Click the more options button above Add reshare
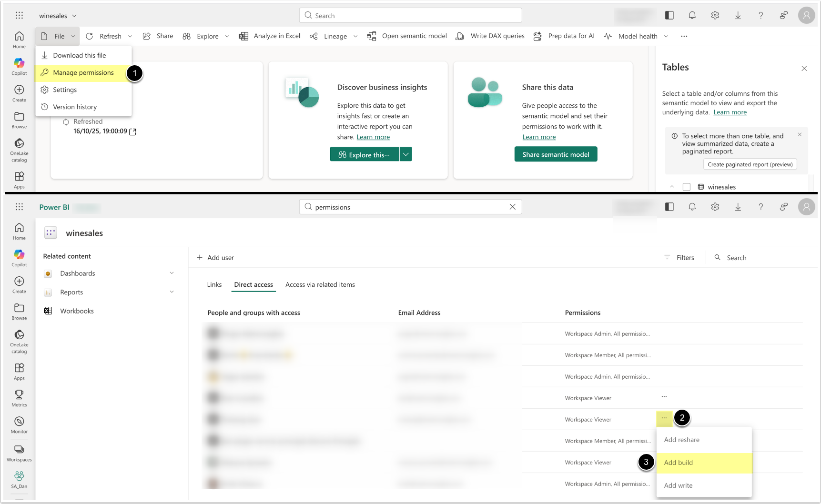821x504 pixels. coord(664,418)
